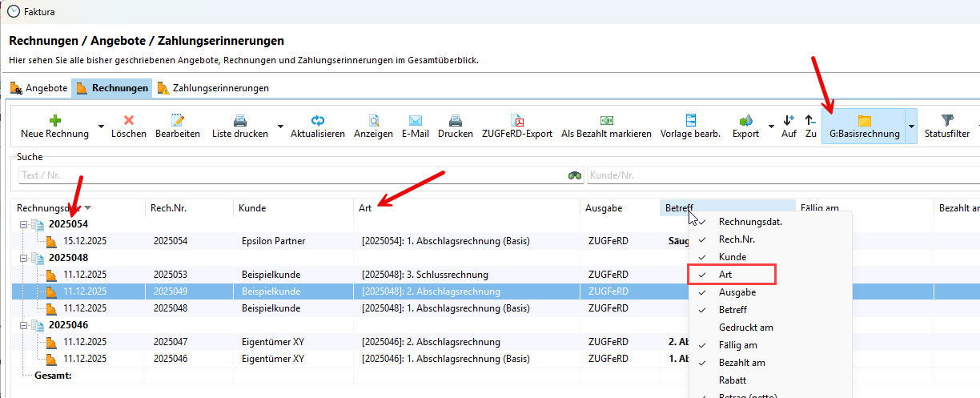Click the Anzeigen preview icon
Viewport: 980px width, 398px height.
point(373,121)
